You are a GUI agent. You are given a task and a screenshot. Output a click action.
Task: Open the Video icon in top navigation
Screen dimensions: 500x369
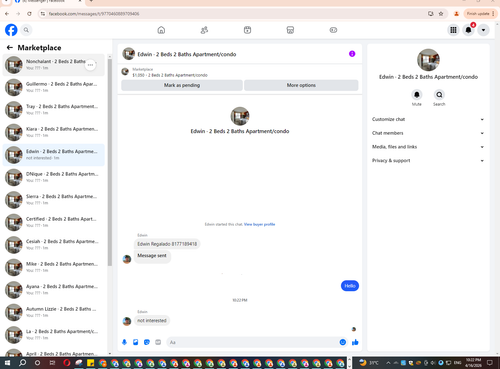click(247, 30)
